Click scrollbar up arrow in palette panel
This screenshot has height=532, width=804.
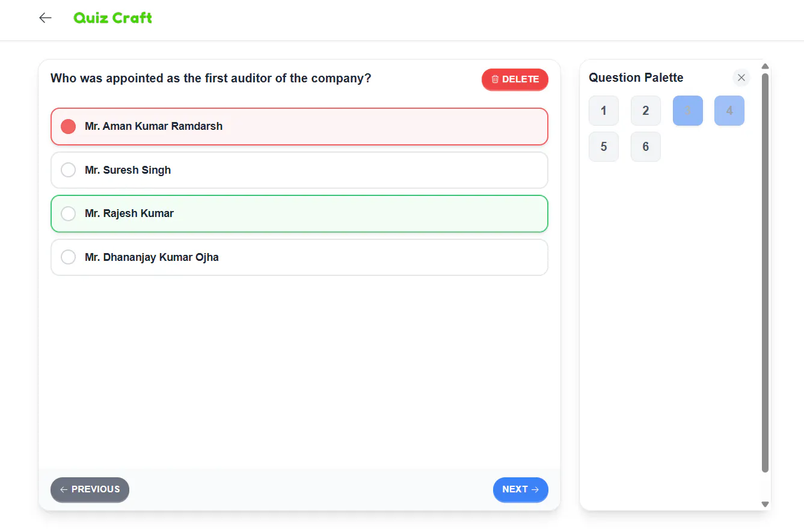765,66
